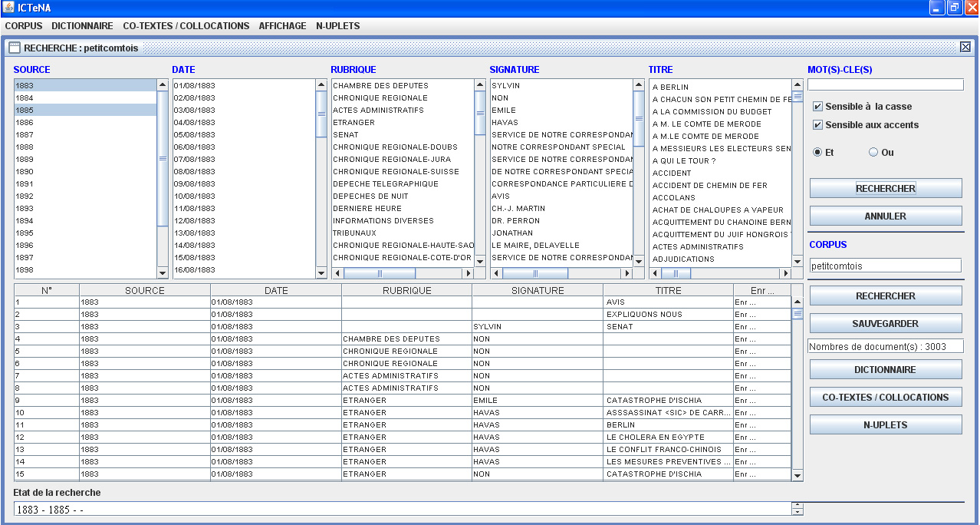Viewport: 980px width, 525px height.
Task: Open the DICTIONNAIRE menu
Action: click(x=82, y=26)
